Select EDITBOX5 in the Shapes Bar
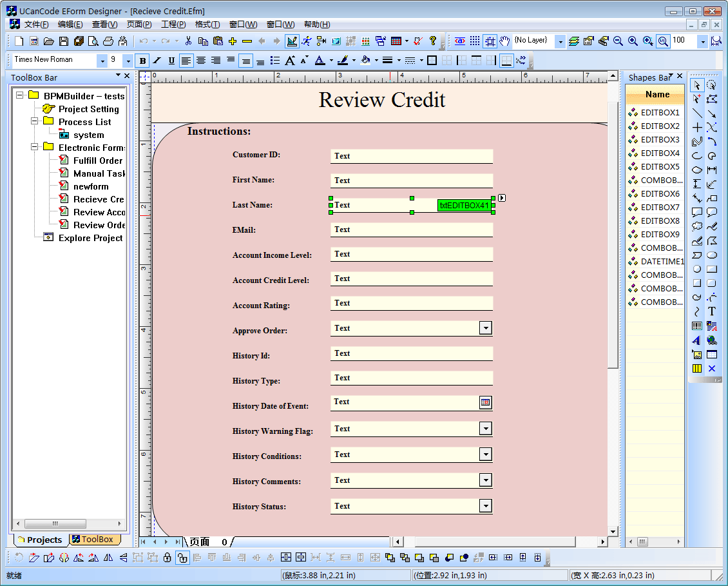 pos(660,166)
